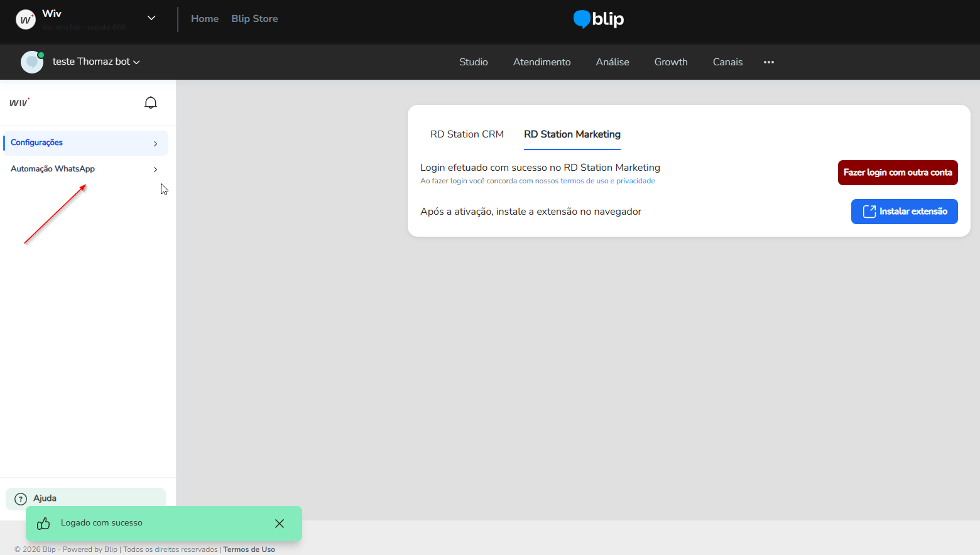Click Fazer login com outra conta button
This screenshot has width=980, height=555.
coord(898,173)
